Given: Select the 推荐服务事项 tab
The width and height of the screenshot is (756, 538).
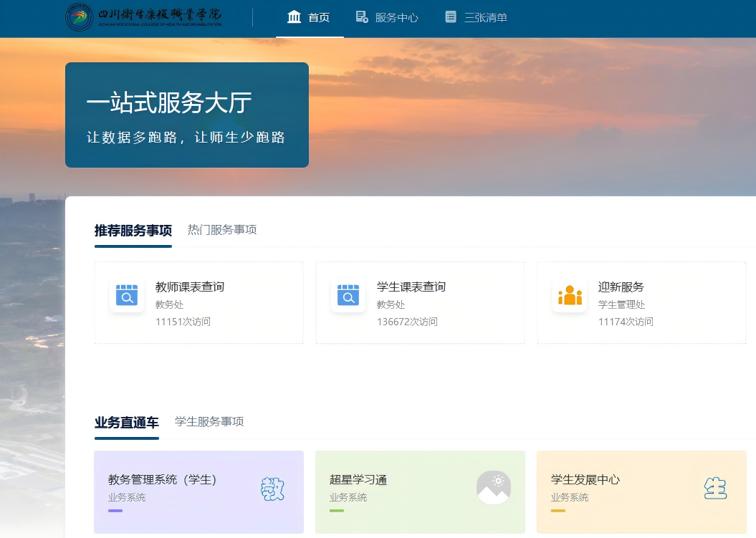Looking at the screenshot, I should pyautogui.click(x=133, y=231).
